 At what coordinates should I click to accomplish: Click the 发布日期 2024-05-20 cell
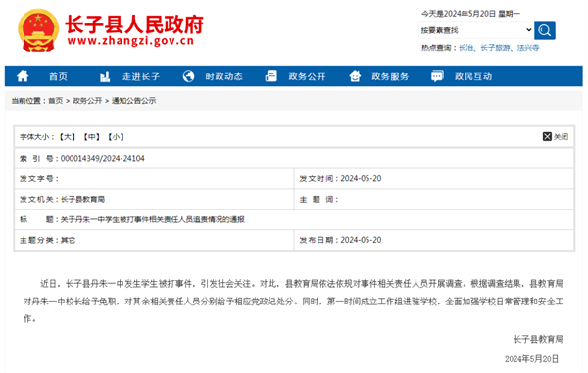(x=434, y=240)
